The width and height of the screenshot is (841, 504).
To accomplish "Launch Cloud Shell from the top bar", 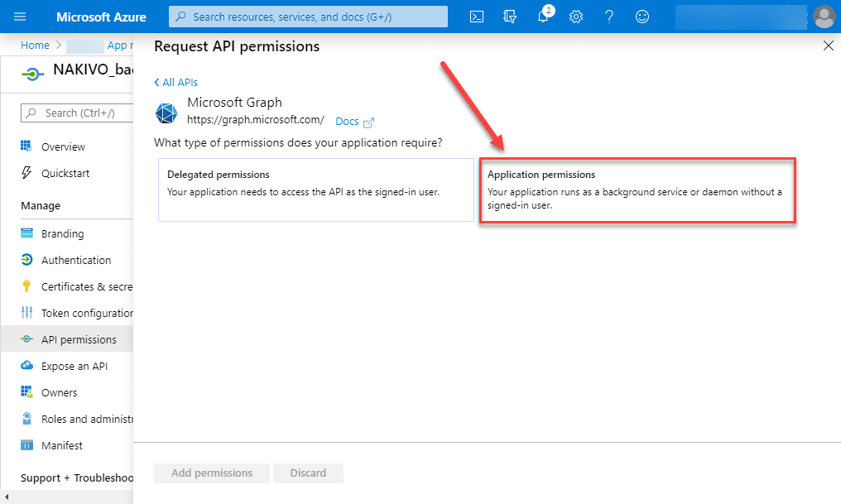I will [x=477, y=17].
